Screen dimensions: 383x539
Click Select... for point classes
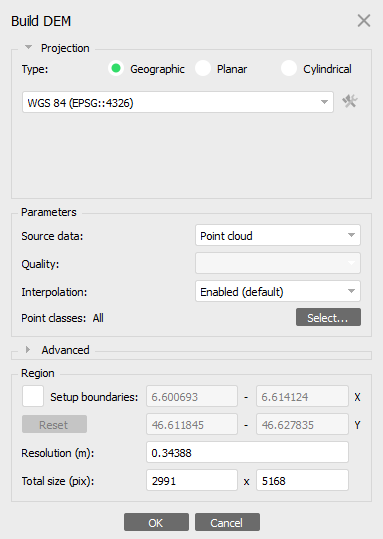[328, 317]
